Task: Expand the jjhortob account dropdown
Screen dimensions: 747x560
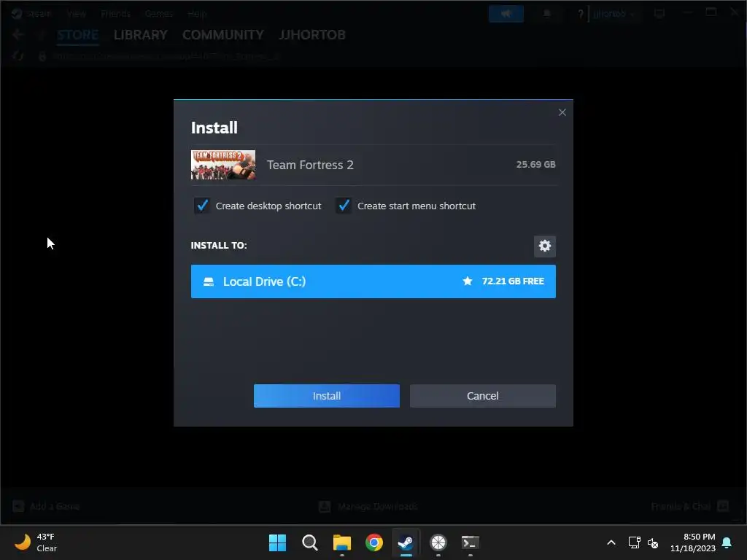Action: pos(614,14)
